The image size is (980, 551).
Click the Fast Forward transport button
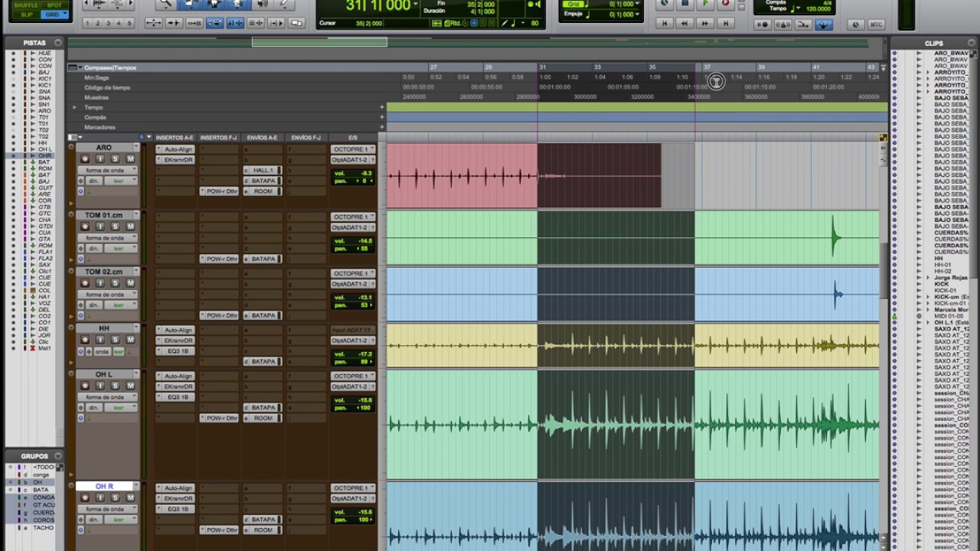point(706,24)
